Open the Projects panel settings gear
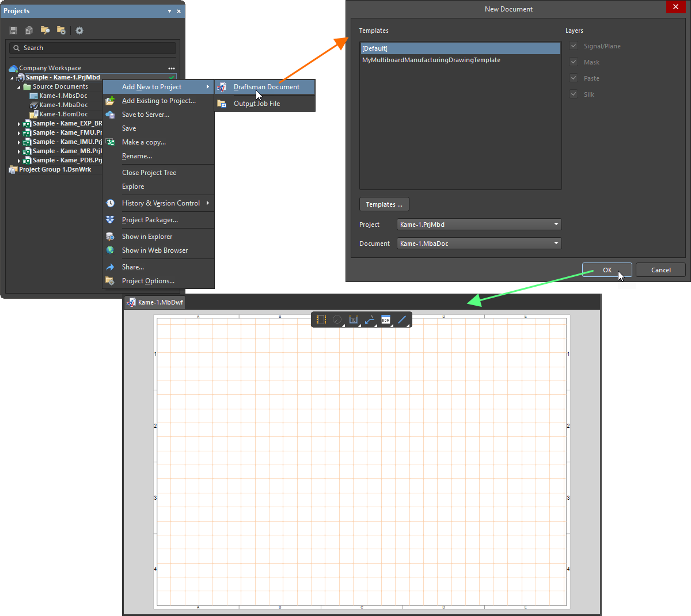This screenshot has height=616, width=691. [x=79, y=30]
